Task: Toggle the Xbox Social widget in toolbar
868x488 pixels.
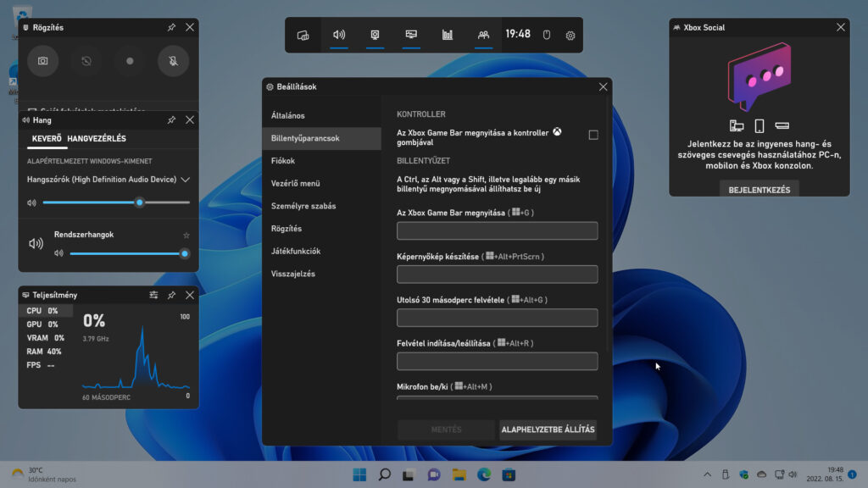Action: [x=483, y=35]
